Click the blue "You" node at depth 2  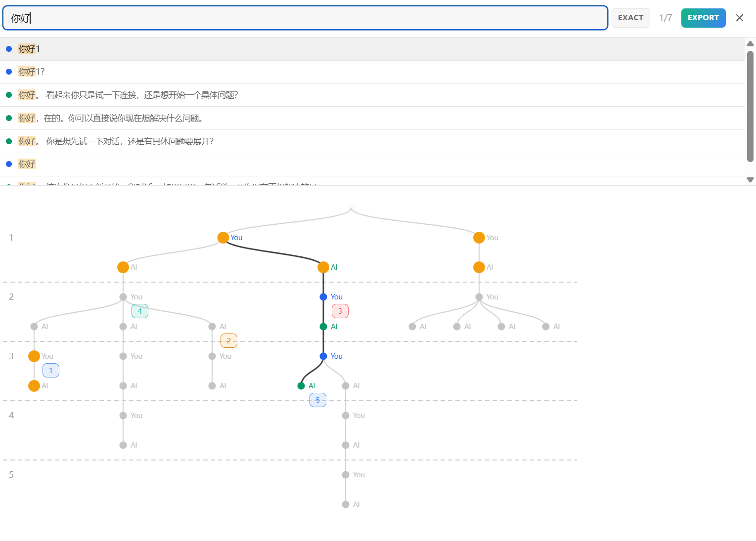point(323,296)
